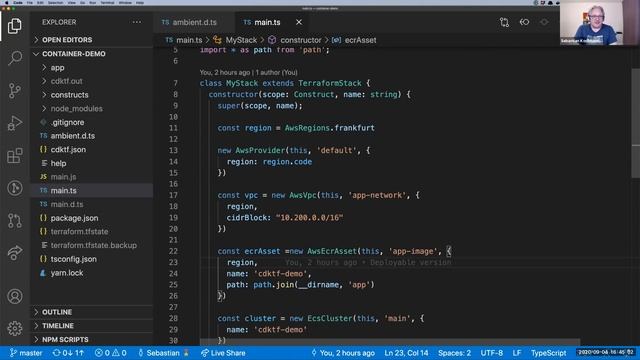
Task: Click the previous change icon in editor toolbar
Action: coord(524,22)
